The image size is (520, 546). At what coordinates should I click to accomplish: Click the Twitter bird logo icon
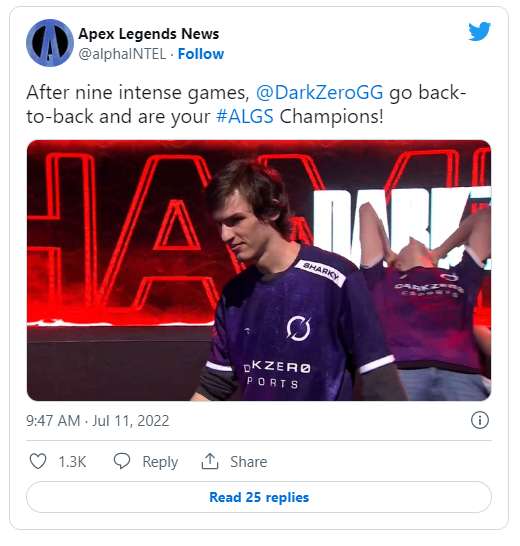(479, 32)
